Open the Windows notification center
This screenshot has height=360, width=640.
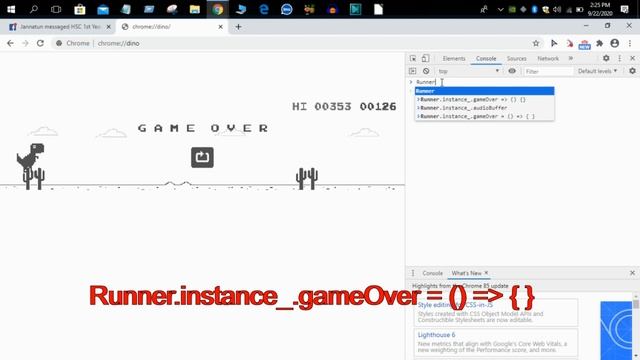click(624, 9)
